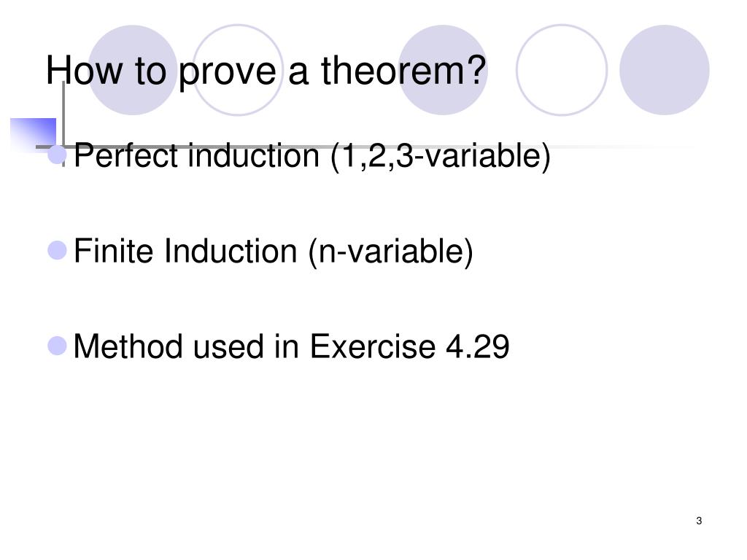
Task: Select the "Method used in Exercise" text
Action: tap(255, 346)
